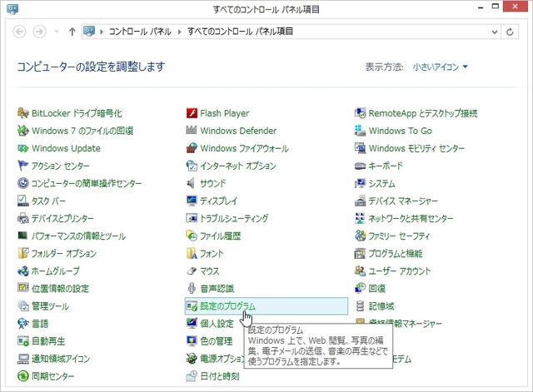
Task: Click the サウンド speaker icon
Action: tap(191, 183)
